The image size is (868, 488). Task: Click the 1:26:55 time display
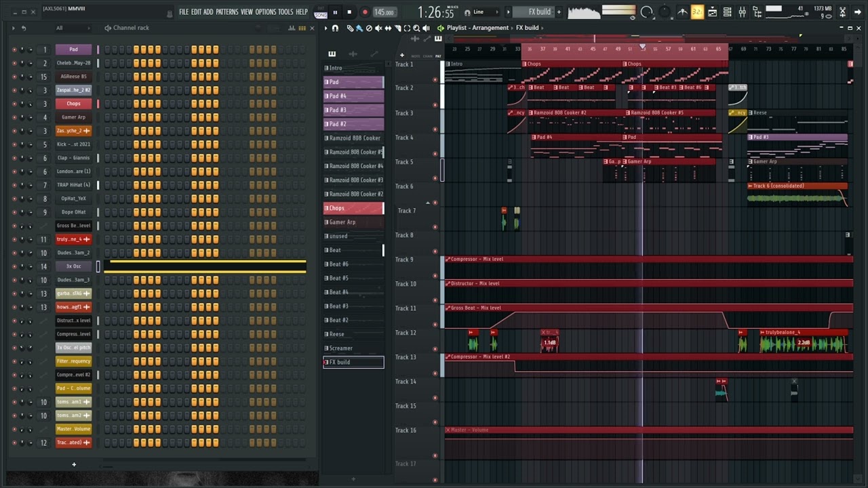435,12
